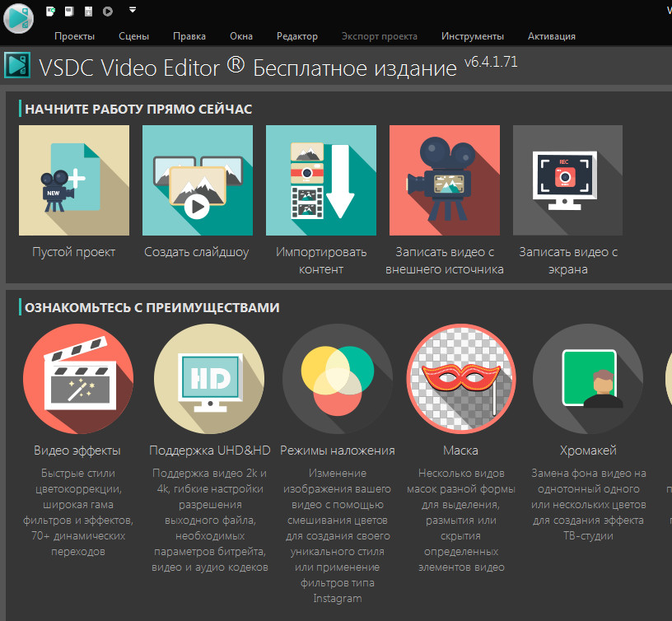Click the VSDC application logo button
The width and height of the screenshot is (672, 621).
[18, 18]
